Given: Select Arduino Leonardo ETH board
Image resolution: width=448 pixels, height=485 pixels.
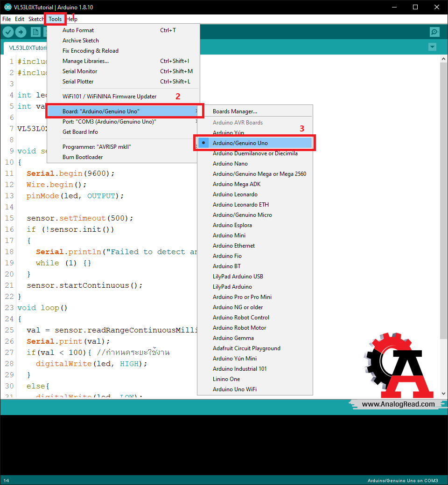Looking at the screenshot, I should point(255,204).
